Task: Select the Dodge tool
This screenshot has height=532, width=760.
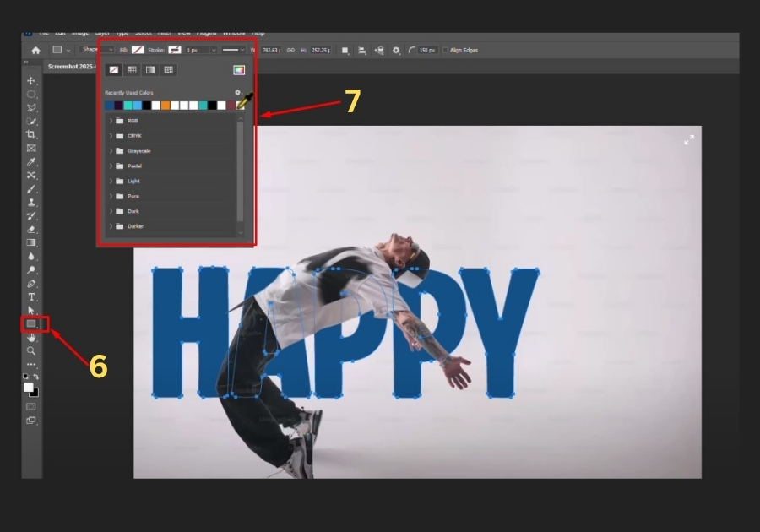Action: pyautogui.click(x=31, y=269)
